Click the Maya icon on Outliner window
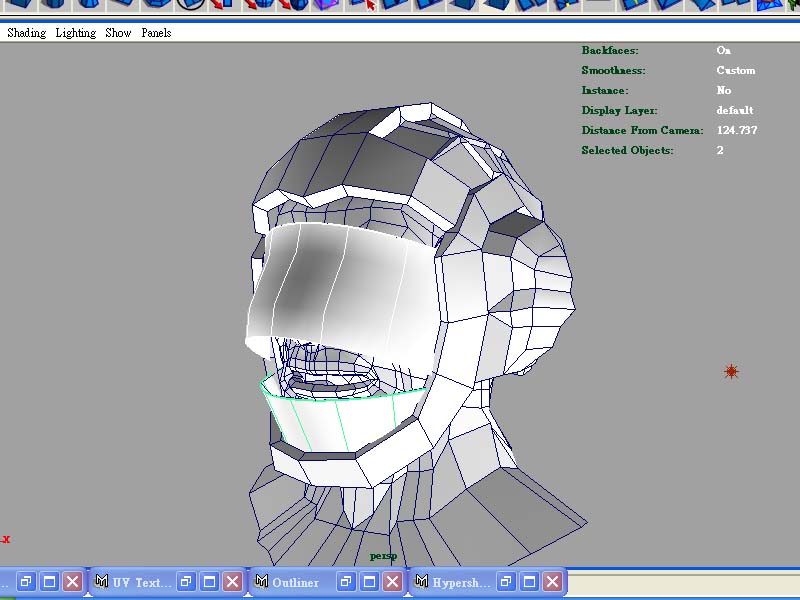Screen dimensions: 800x600 pyautogui.click(x=262, y=581)
